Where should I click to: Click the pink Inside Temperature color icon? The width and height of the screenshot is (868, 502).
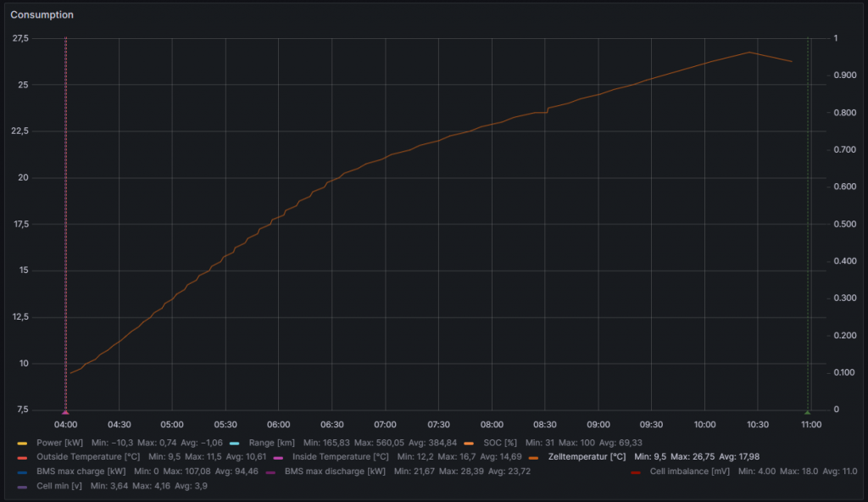[279, 457]
